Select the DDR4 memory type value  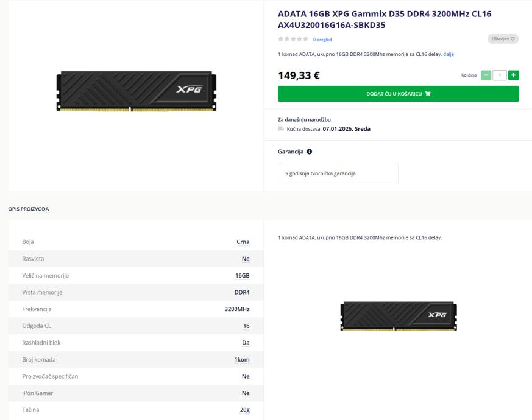pyautogui.click(x=242, y=292)
